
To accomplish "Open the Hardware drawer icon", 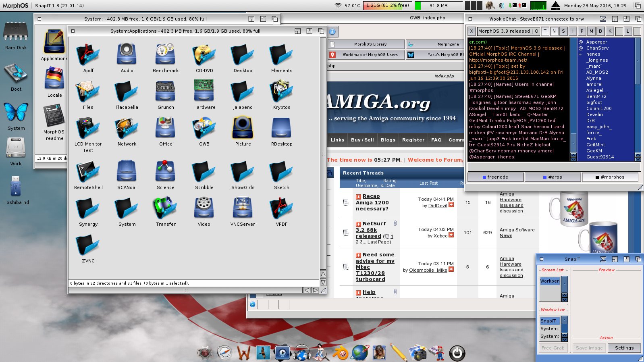I will (204, 91).
